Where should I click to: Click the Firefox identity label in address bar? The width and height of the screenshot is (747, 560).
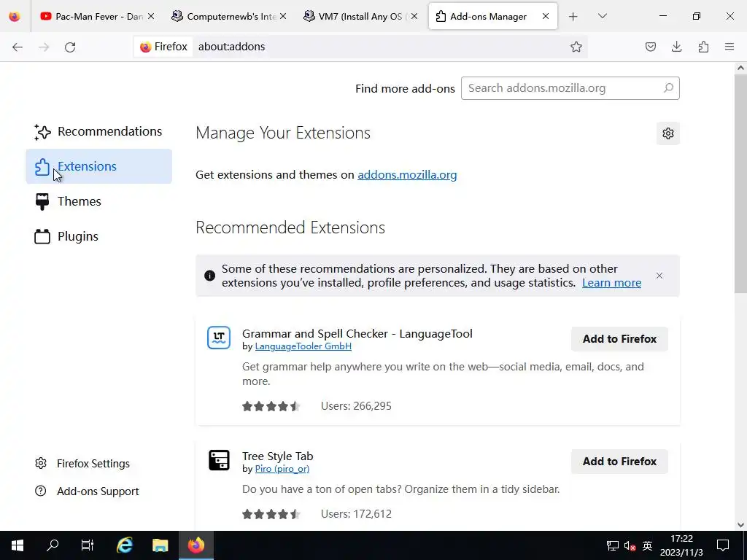point(164,47)
